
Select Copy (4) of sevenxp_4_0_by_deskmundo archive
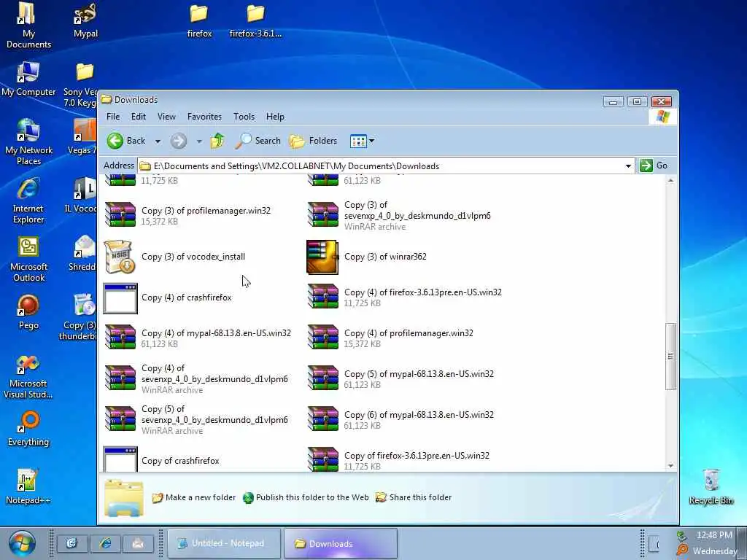click(196, 378)
